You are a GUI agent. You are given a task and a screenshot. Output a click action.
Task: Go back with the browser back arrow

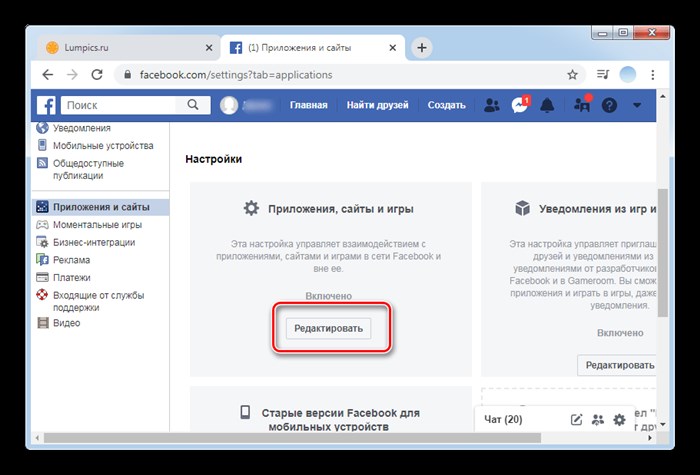(48, 75)
